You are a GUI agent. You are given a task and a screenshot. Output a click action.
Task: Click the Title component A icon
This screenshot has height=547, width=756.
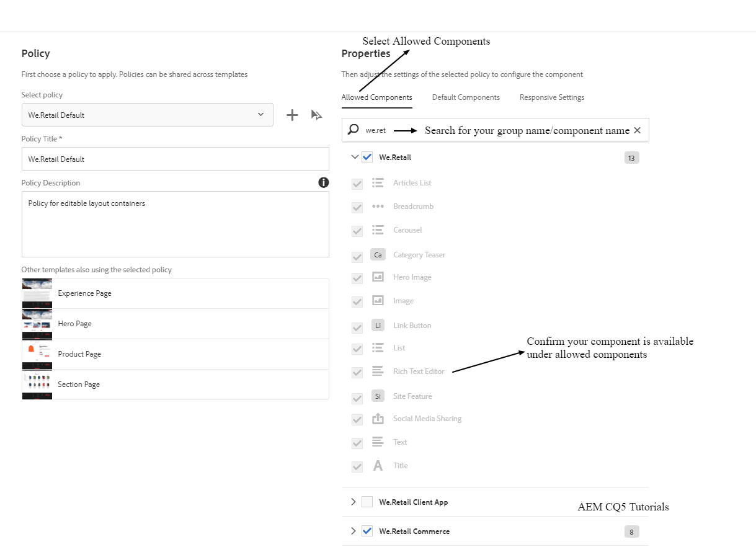point(378,466)
